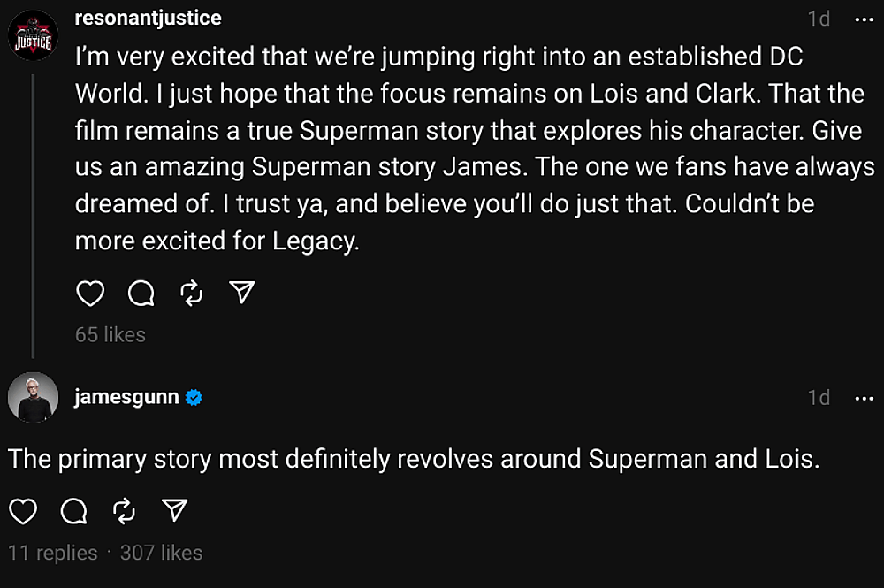Repost resonantjustice's post via the repost icon
Screen dimensions: 884x588
click(192, 293)
